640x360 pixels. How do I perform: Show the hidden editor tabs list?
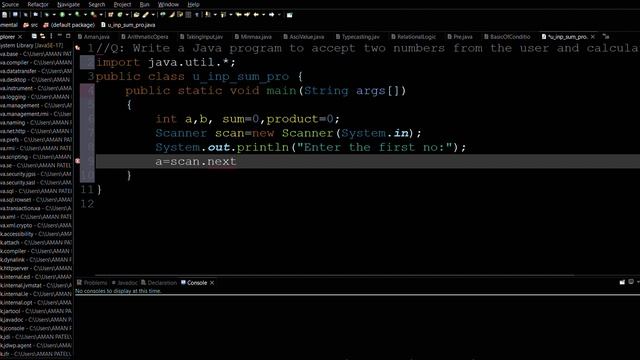tap(606, 37)
